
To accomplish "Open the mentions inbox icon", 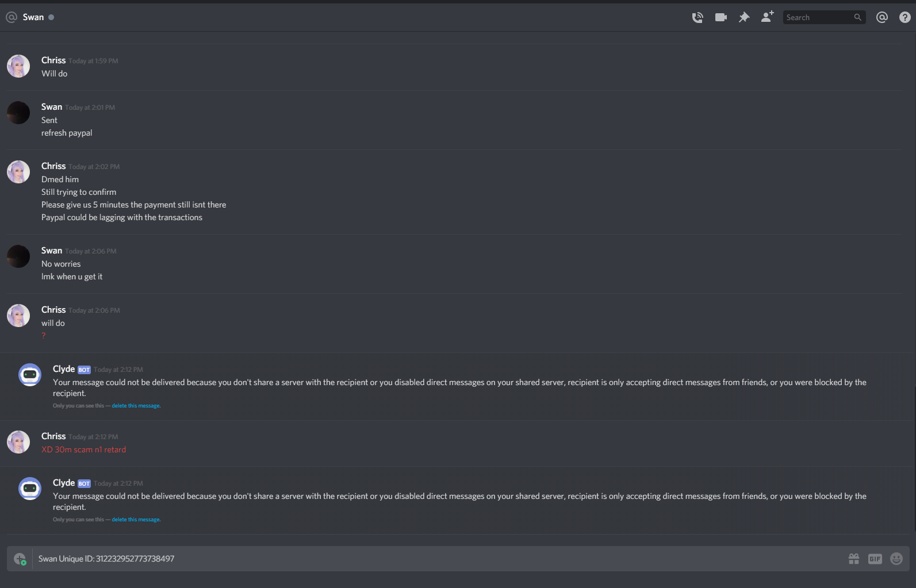I will 882,17.
